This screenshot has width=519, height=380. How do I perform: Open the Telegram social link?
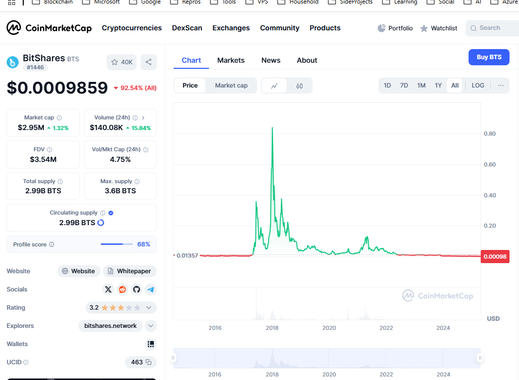(151, 289)
